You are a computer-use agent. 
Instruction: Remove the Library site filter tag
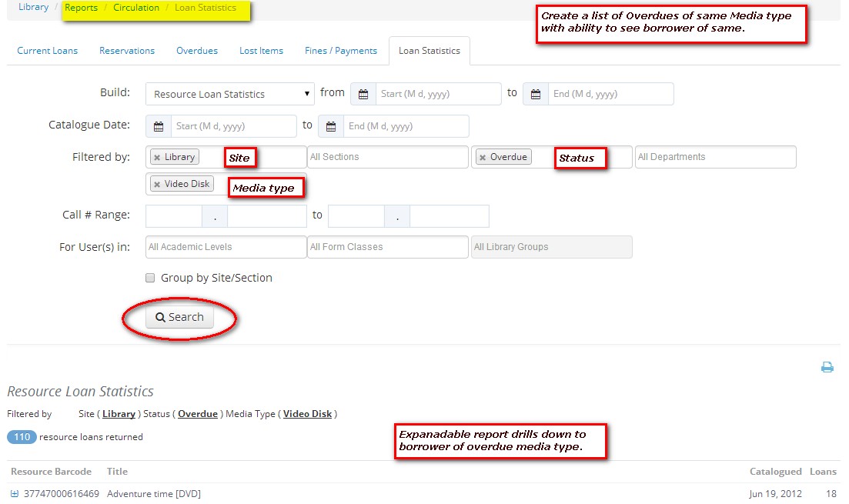pos(157,158)
